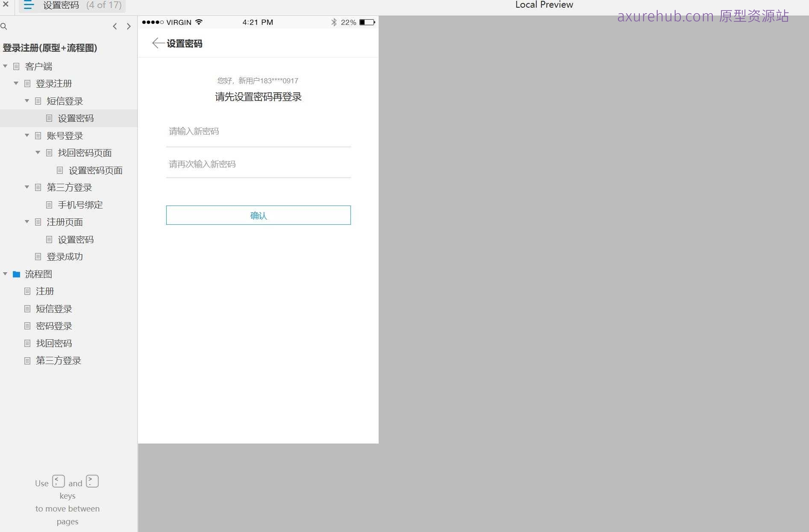This screenshot has height=532, width=809.
Task: Click the page icon beside 找回密码
Action: [27, 343]
